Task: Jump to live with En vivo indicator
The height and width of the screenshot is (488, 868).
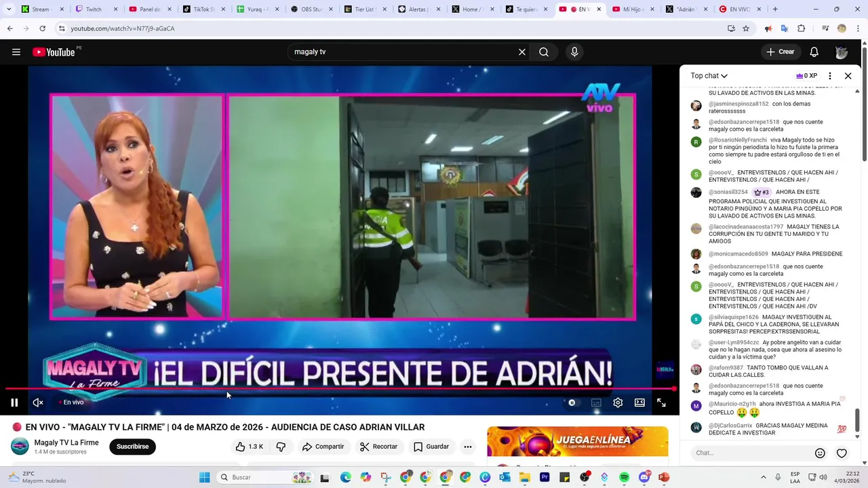Action: [71, 403]
